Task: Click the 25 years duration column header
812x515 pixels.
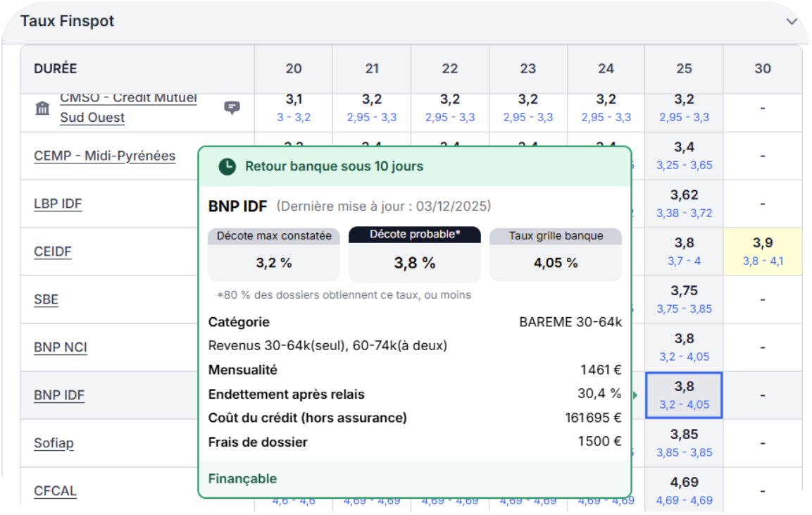Action: [684, 69]
